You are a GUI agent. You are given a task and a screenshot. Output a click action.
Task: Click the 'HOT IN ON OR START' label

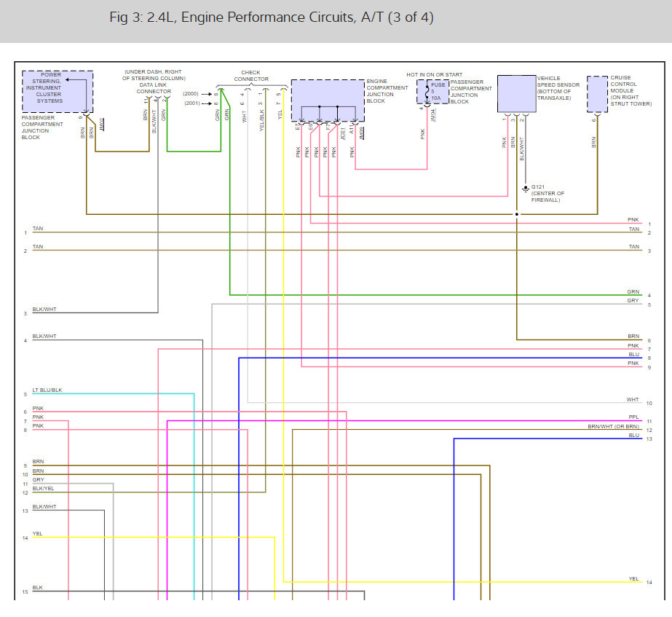(434, 74)
